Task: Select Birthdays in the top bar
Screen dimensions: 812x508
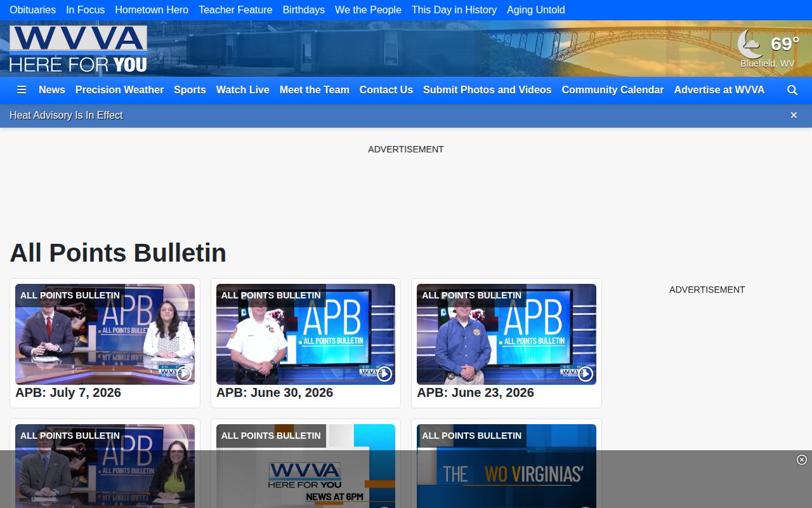Action: (x=303, y=10)
